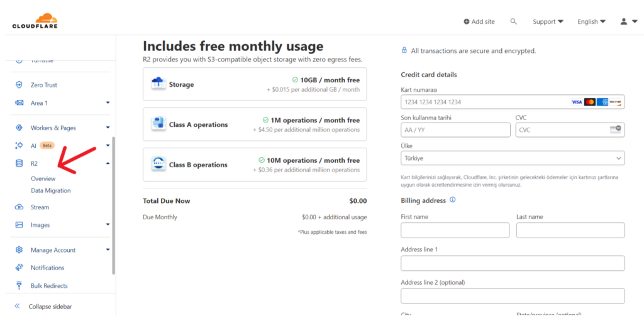Click the Stream cloud icon

[19, 207]
